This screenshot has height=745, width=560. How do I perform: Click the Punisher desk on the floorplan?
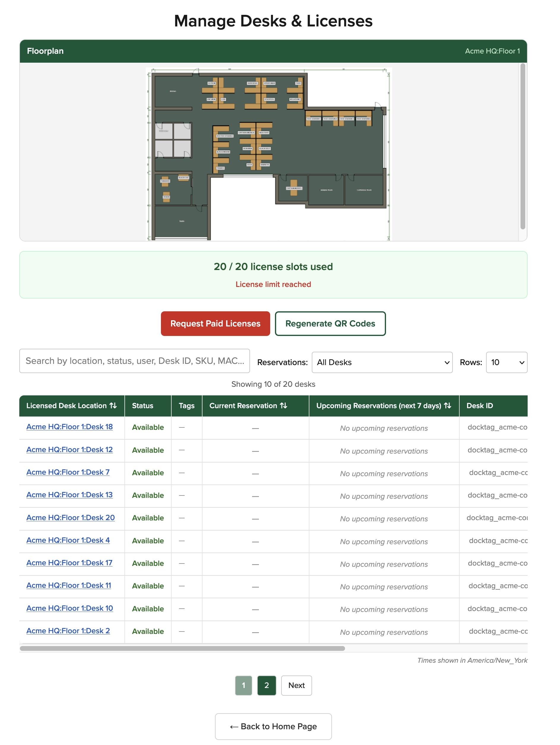(165, 181)
